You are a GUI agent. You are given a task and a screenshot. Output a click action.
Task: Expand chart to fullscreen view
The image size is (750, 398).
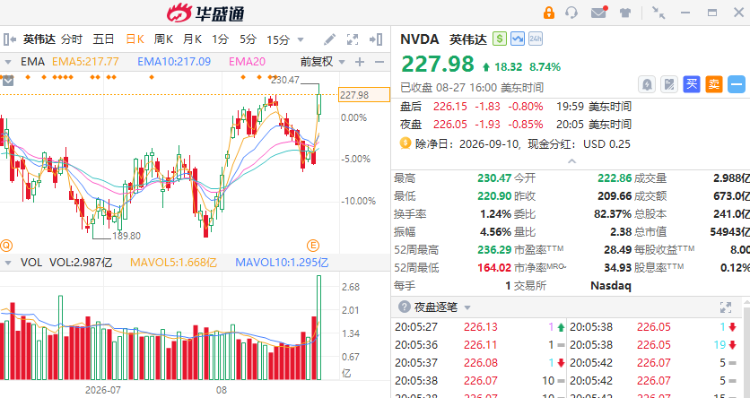pyautogui.click(x=353, y=39)
